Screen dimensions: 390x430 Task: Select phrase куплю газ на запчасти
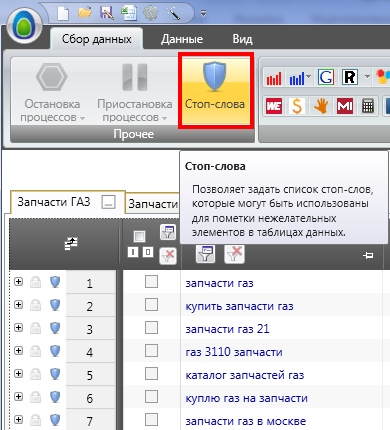pos(246,398)
